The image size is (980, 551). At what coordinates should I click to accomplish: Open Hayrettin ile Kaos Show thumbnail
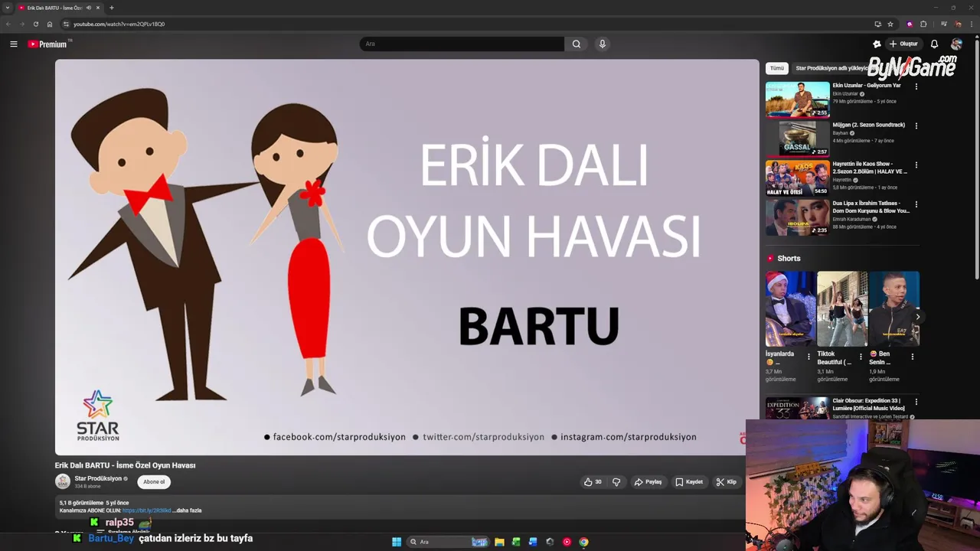click(797, 178)
